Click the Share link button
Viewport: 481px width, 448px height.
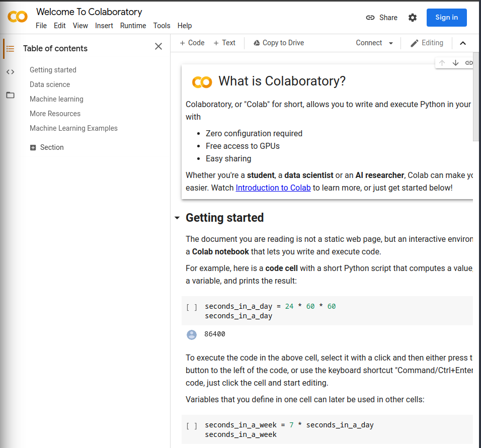(x=381, y=18)
